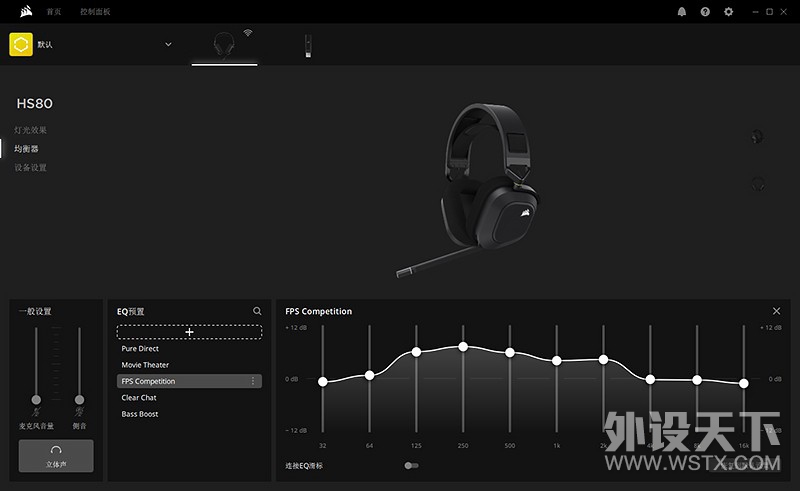The height and width of the screenshot is (491, 800).
Task: Select the HS80 headset device tab
Action: [224, 45]
